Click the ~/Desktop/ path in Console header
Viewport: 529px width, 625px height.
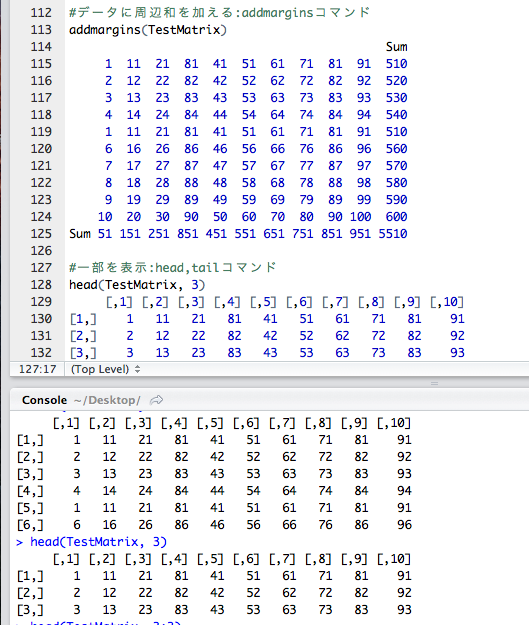107,400
